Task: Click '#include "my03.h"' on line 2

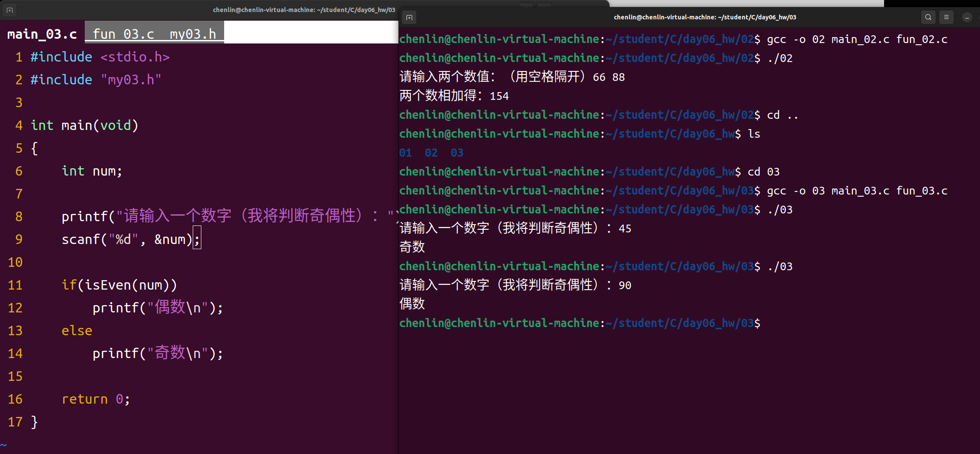Action: pyautogui.click(x=96, y=80)
